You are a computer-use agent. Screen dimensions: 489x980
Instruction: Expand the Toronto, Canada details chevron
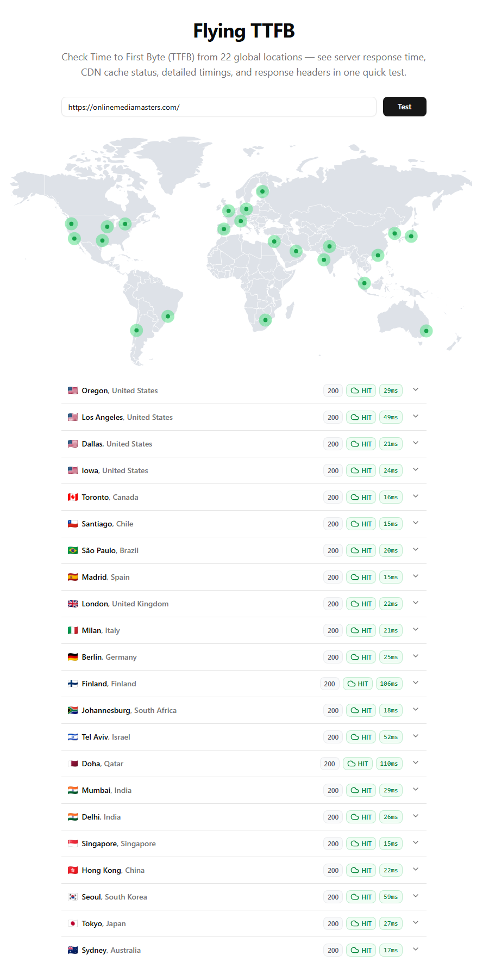416,497
